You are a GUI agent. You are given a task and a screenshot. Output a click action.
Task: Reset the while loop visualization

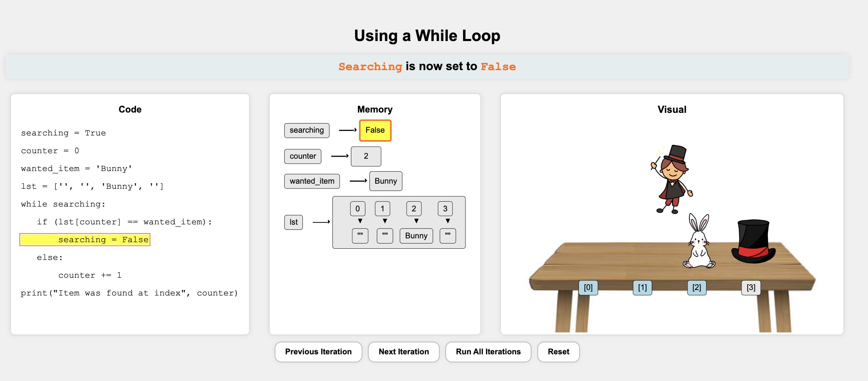(x=558, y=352)
